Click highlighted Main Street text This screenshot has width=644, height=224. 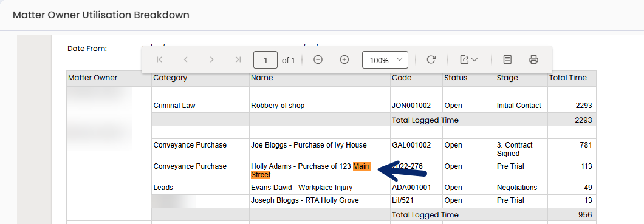click(x=310, y=171)
